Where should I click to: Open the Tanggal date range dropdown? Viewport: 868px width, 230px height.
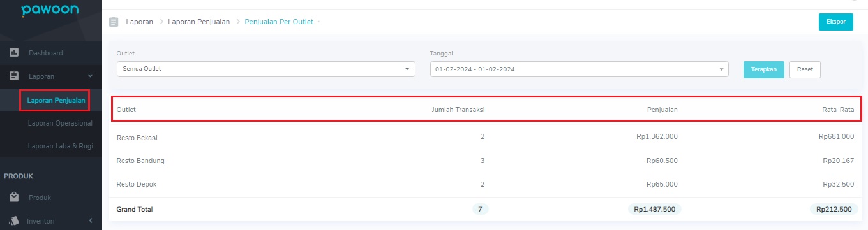click(580, 69)
